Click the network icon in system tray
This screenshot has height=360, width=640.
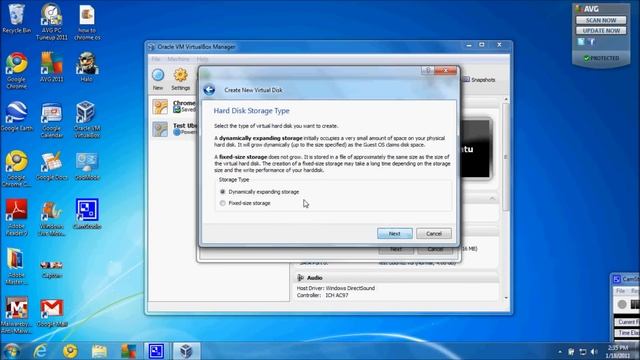click(x=583, y=351)
